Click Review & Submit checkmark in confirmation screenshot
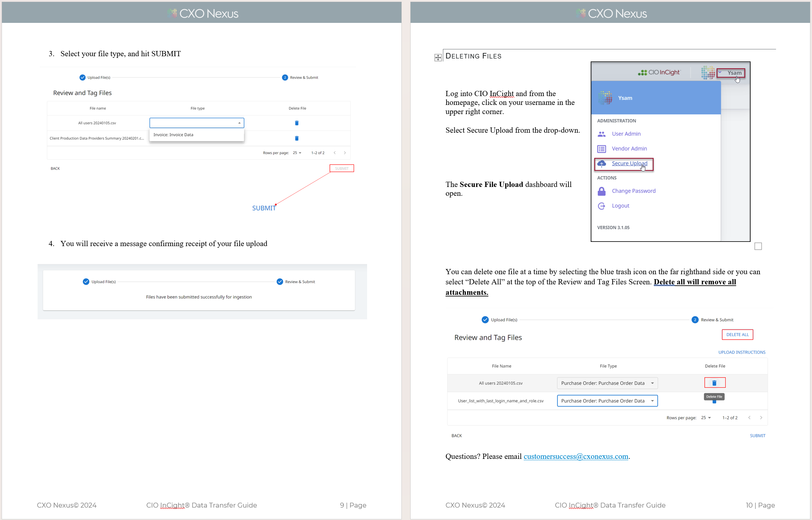Screen dimensions: 812x520 tap(280, 282)
